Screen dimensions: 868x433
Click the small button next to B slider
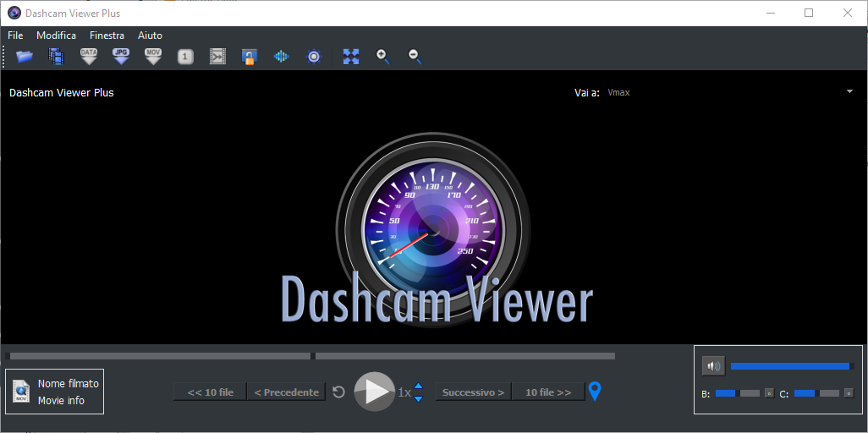[769, 393]
